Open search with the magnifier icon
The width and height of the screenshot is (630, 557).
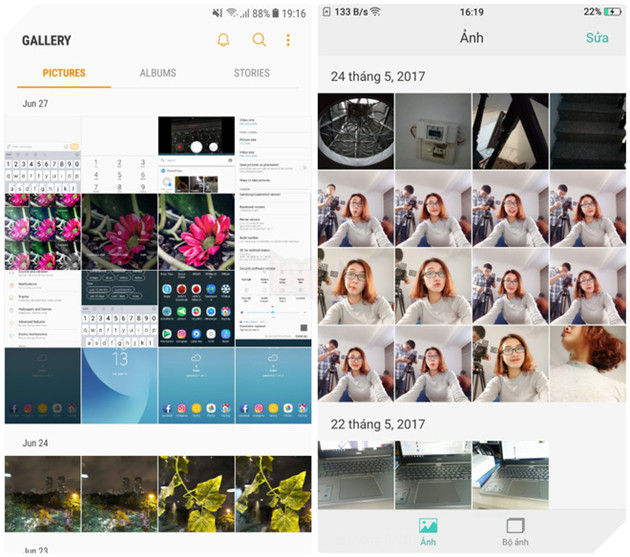coord(259,40)
